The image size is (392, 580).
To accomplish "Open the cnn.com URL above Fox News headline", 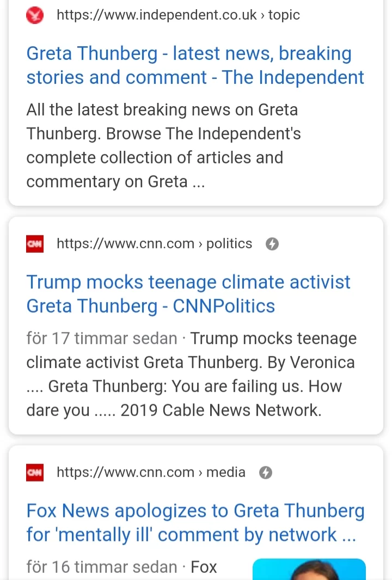I will [x=125, y=472].
